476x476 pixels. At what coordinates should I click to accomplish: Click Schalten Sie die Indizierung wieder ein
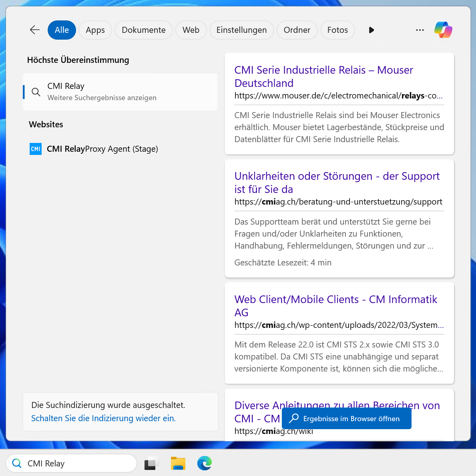tap(104, 418)
